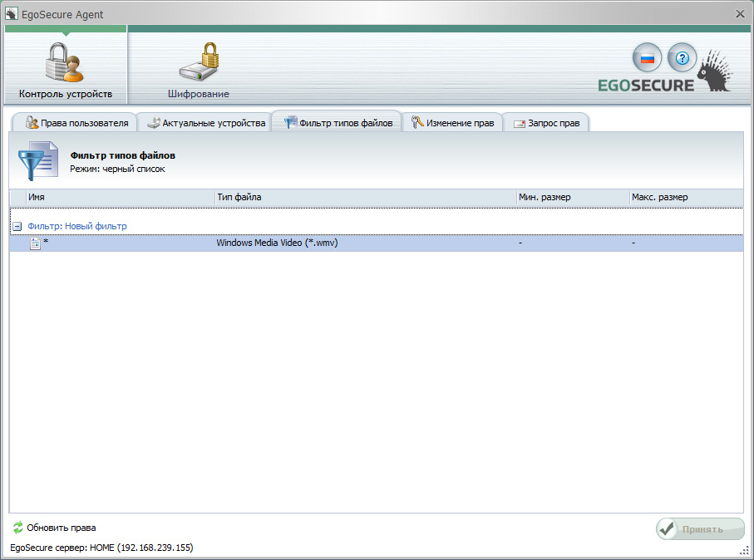This screenshot has height=560, width=754.
Task: Switch to the Актуальные устройства tab
Action: pyautogui.click(x=206, y=123)
